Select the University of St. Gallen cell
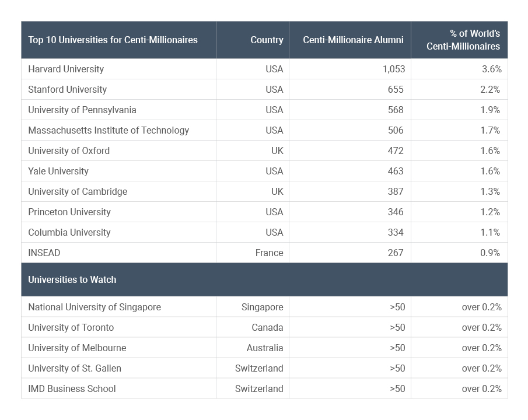This screenshot has width=528, height=420. (x=75, y=368)
